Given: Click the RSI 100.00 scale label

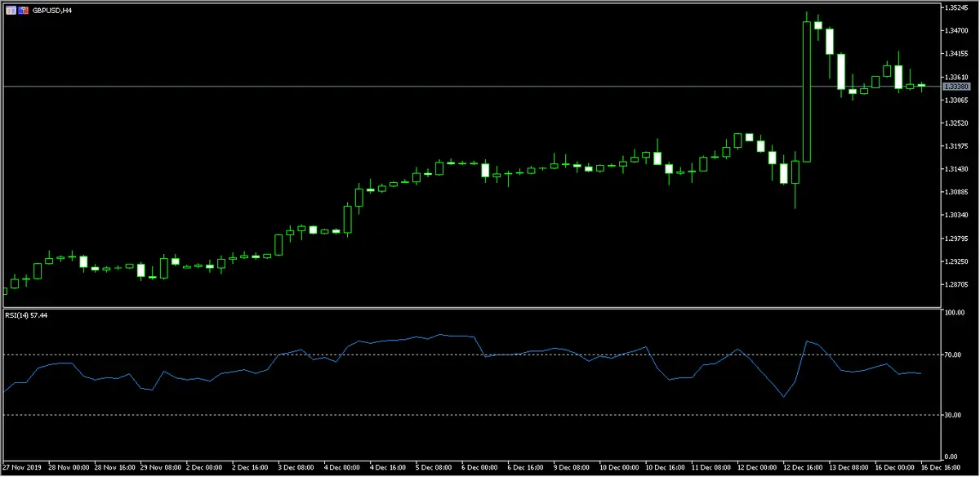Looking at the screenshot, I should [955, 313].
